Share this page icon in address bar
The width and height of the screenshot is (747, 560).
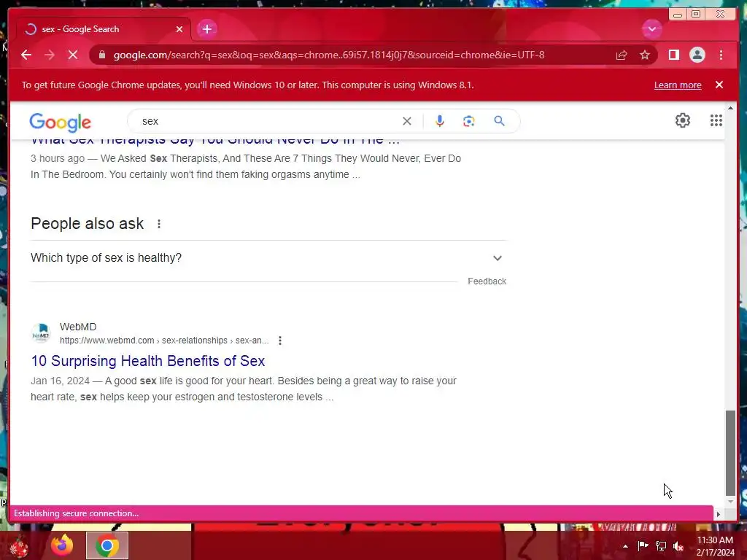(x=622, y=55)
